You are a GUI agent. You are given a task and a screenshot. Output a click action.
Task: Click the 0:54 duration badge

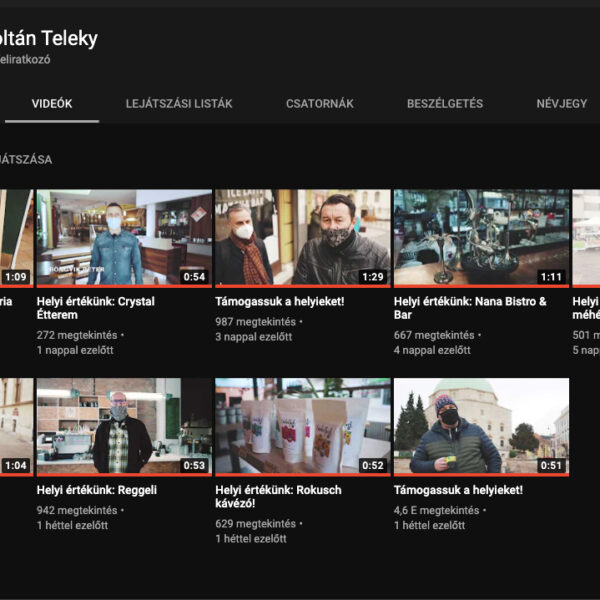(x=194, y=277)
